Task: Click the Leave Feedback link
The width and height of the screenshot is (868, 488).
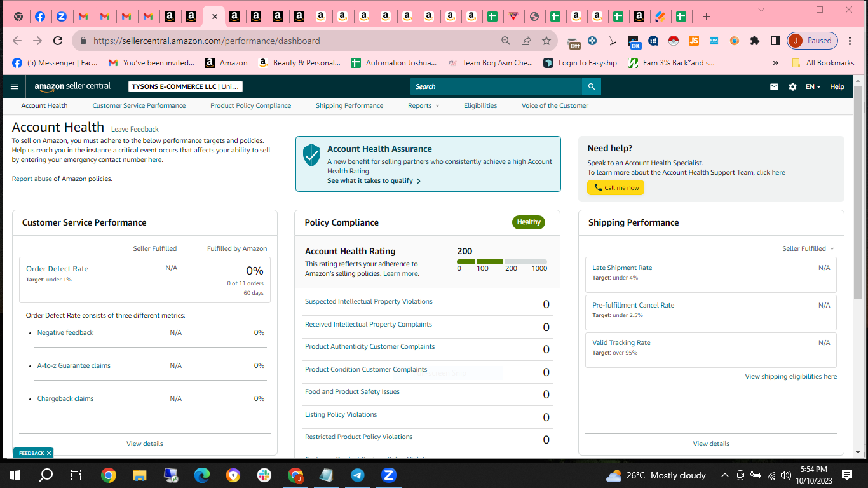Action: (x=135, y=129)
